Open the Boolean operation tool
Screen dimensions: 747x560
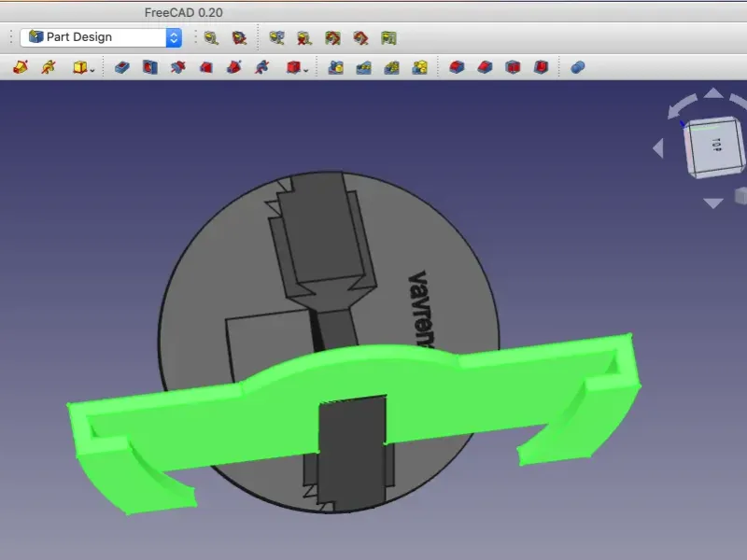(578, 67)
